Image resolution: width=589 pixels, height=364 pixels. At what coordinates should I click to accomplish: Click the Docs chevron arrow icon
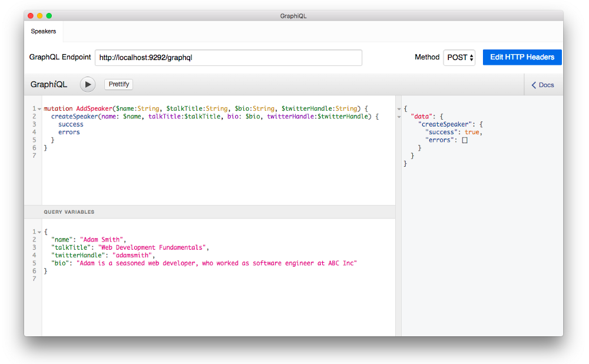point(534,85)
